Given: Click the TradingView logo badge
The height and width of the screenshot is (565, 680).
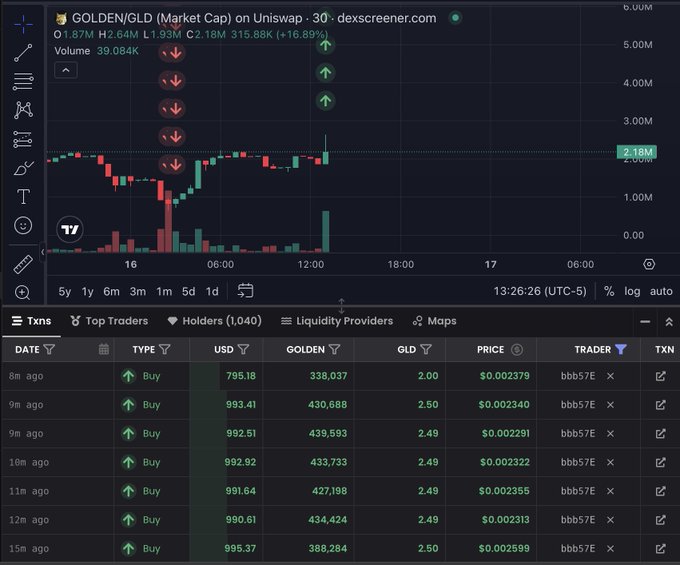Looking at the screenshot, I should coord(70,229).
